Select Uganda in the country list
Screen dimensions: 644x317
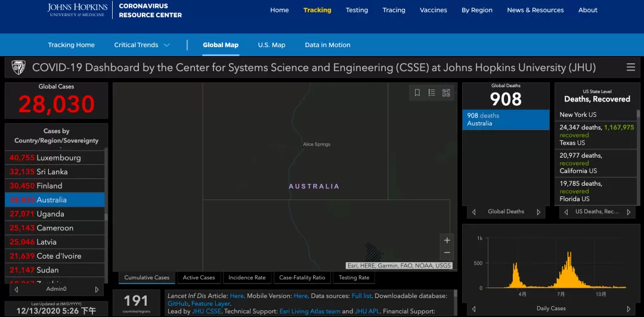click(55, 214)
